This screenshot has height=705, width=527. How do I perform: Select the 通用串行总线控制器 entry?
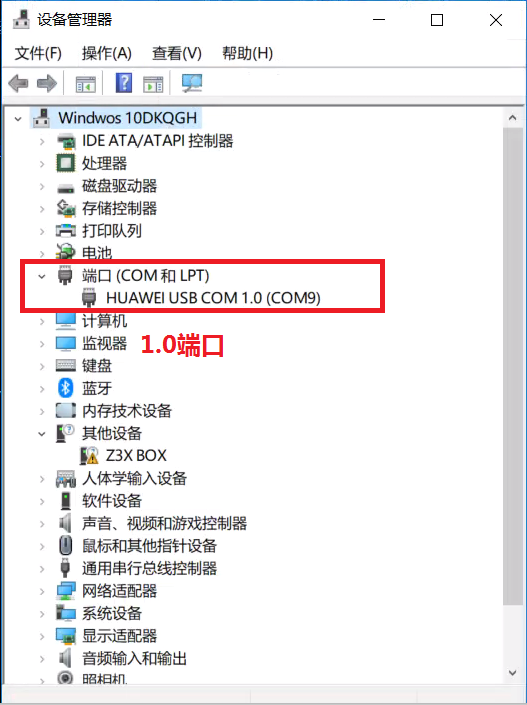click(x=149, y=568)
